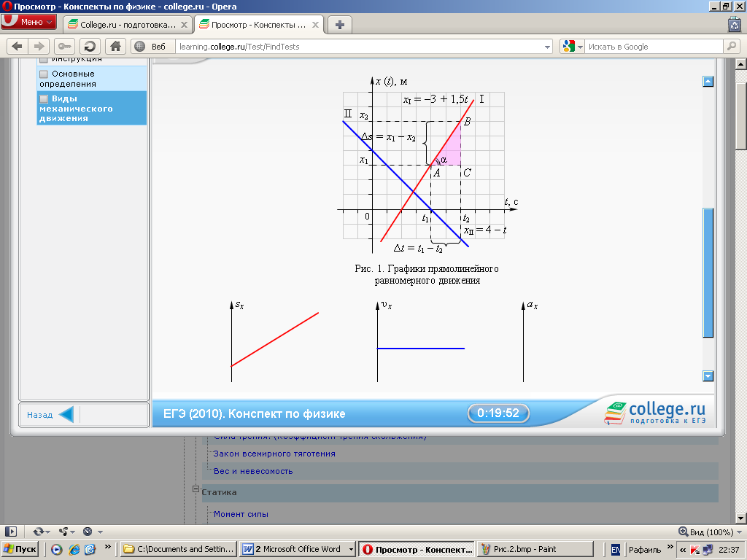Image resolution: width=747 pixels, height=560 pixels.
Task: Expand hidden system tray icons chevron
Action: coord(683,550)
